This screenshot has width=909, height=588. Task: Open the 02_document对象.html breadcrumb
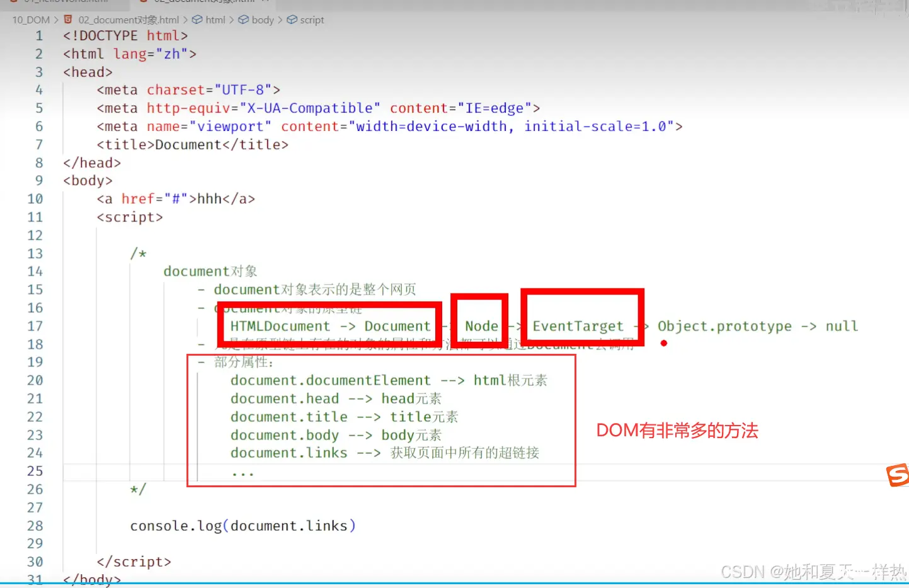coord(129,20)
